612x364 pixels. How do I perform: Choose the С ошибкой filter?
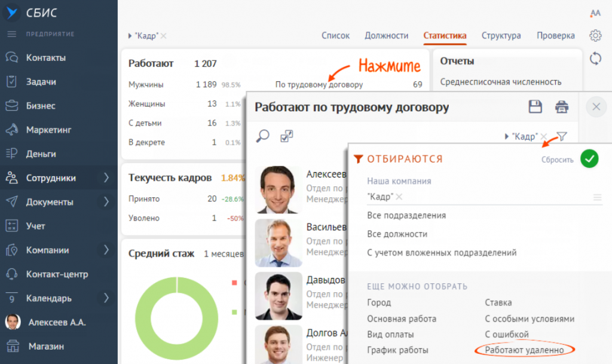click(x=507, y=334)
